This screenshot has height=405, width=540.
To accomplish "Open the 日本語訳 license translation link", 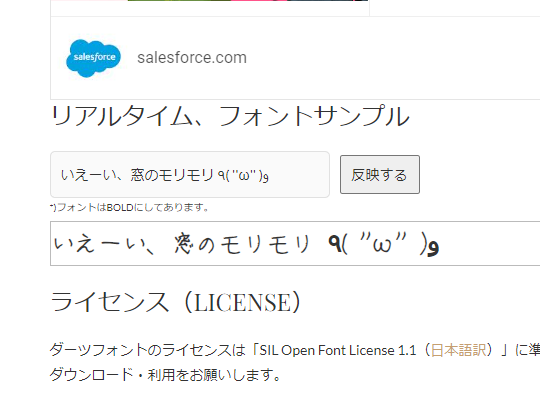I will coord(458,350).
